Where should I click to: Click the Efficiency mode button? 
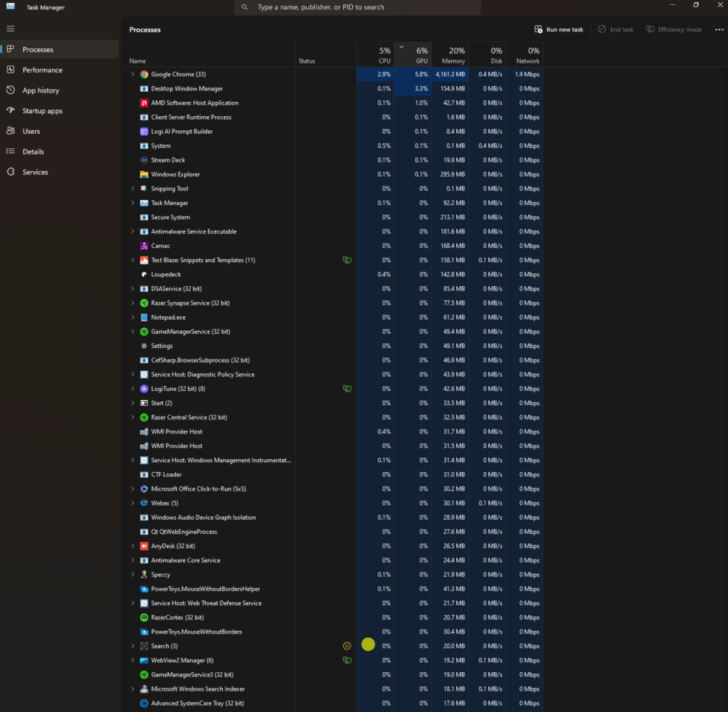674,30
